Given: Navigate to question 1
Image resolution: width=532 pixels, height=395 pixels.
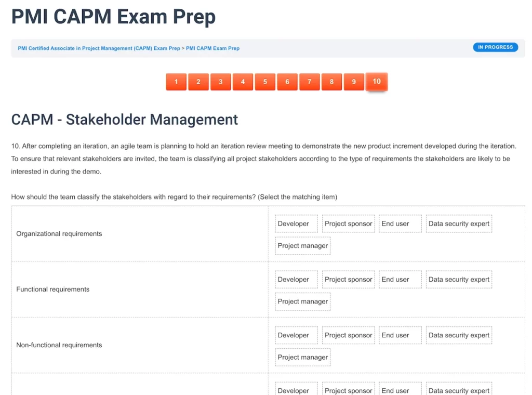Looking at the screenshot, I should pos(176,82).
